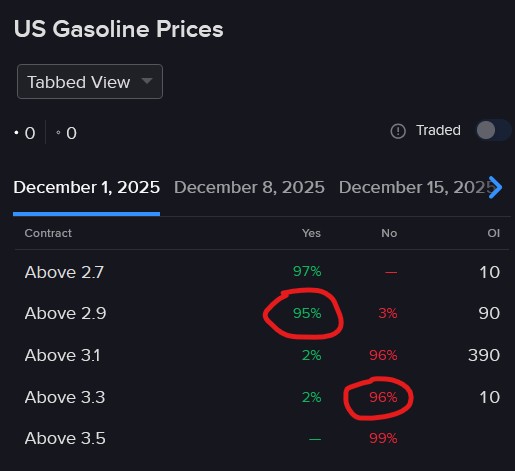This screenshot has height=471, width=515.
Task: Click the 3% No price for Above 2.9
Action: (388, 313)
